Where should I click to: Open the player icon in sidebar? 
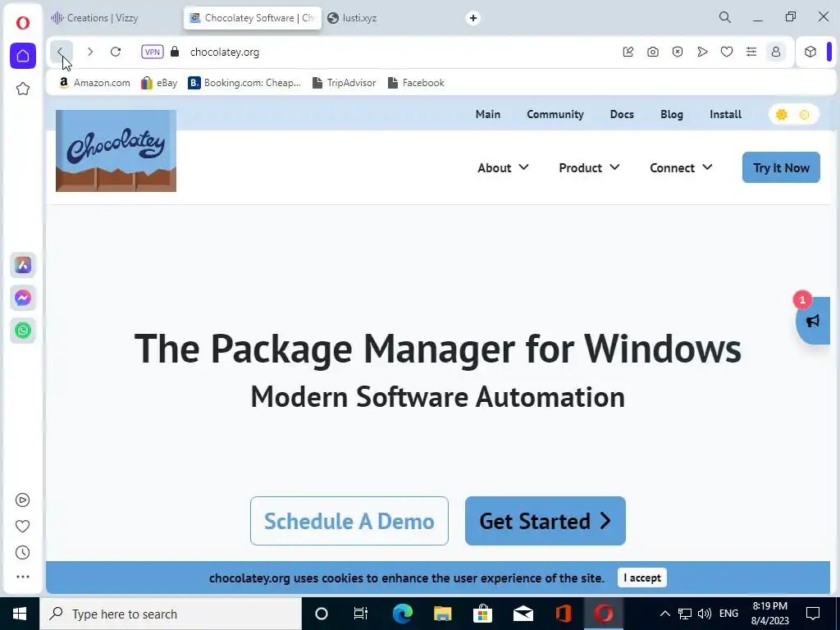tap(22, 500)
